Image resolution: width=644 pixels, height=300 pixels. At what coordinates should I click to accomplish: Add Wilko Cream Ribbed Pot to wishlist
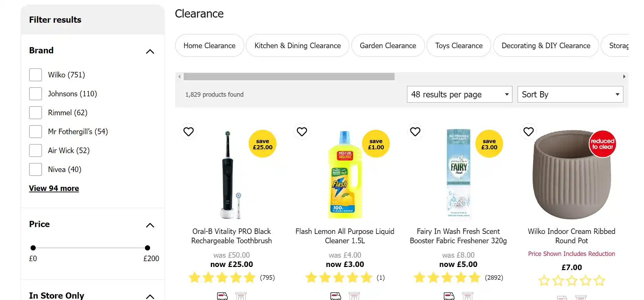[x=528, y=131]
